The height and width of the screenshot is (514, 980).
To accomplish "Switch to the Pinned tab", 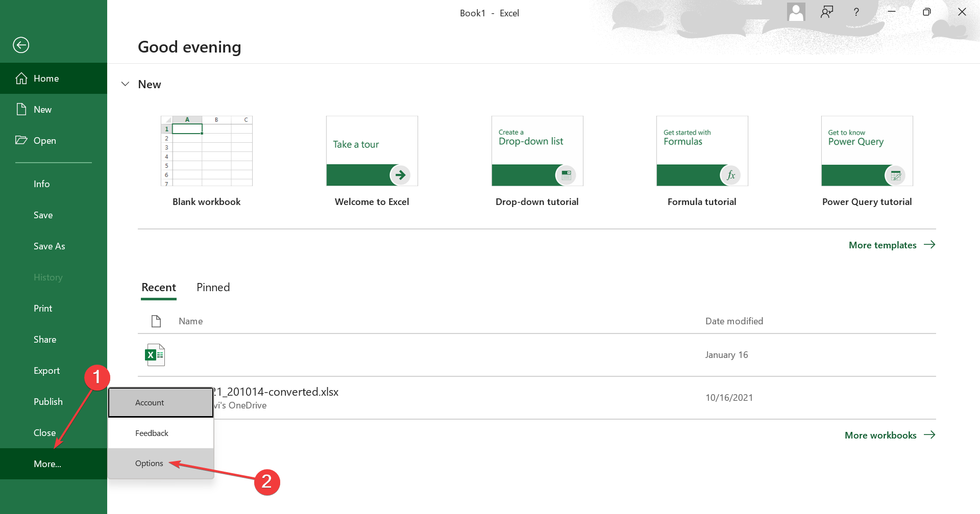I will [x=213, y=288].
